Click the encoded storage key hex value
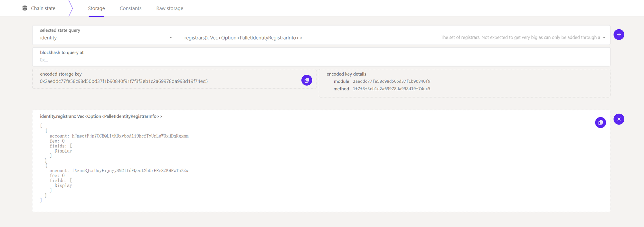Image resolution: width=644 pixels, height=227 pixels. click(124, 81)
